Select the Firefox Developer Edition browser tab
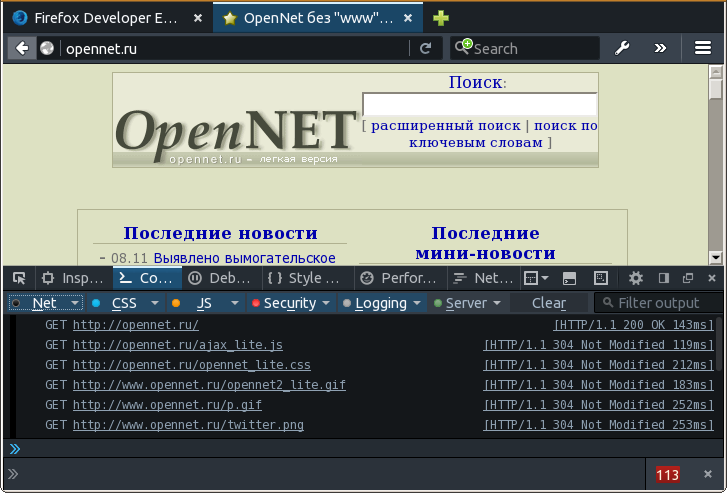Viewport: 727px width, 493px height. [x=107, y=18]
